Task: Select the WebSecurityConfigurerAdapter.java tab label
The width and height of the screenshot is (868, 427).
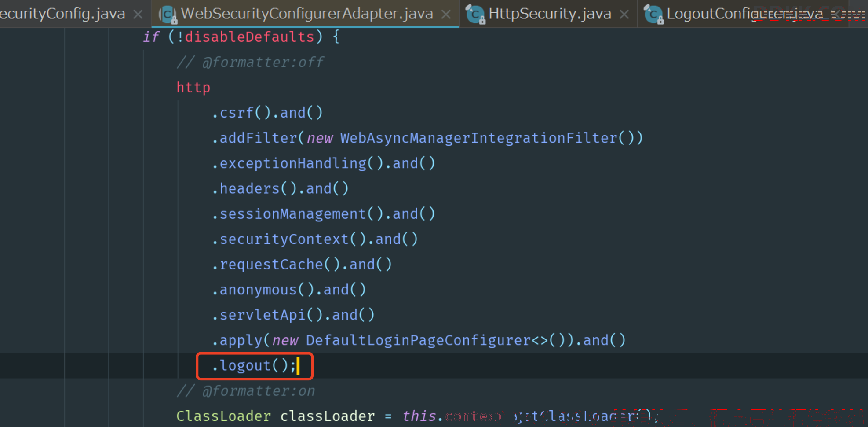Action: point(307,14)
